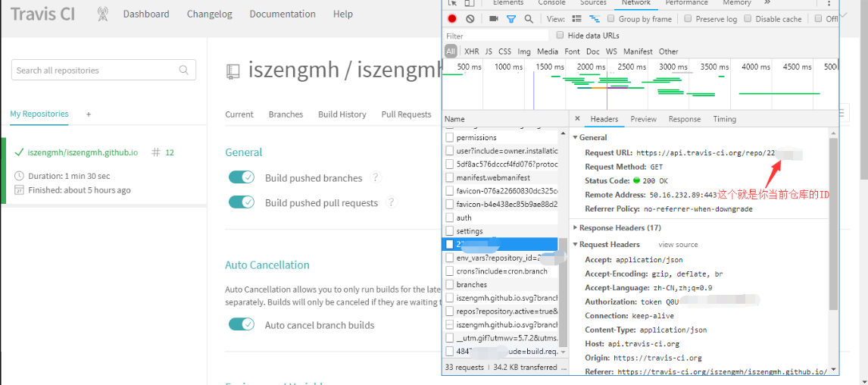Image resolution: width=868 pixels, height=385 pixels.
Task: Switch to large request rows view
Action: tap(577, 19)
